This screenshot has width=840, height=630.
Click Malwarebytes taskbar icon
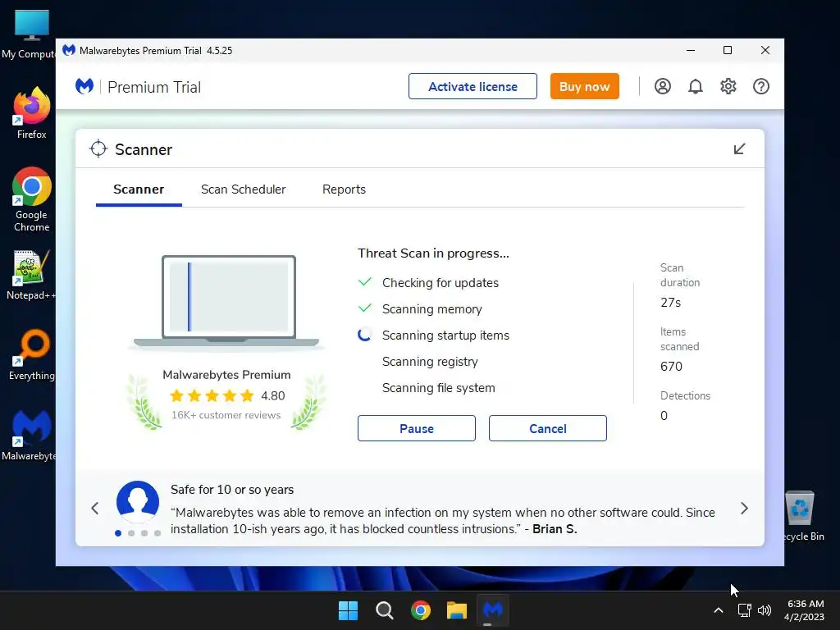pyautogui.click(x=493, y=610)
